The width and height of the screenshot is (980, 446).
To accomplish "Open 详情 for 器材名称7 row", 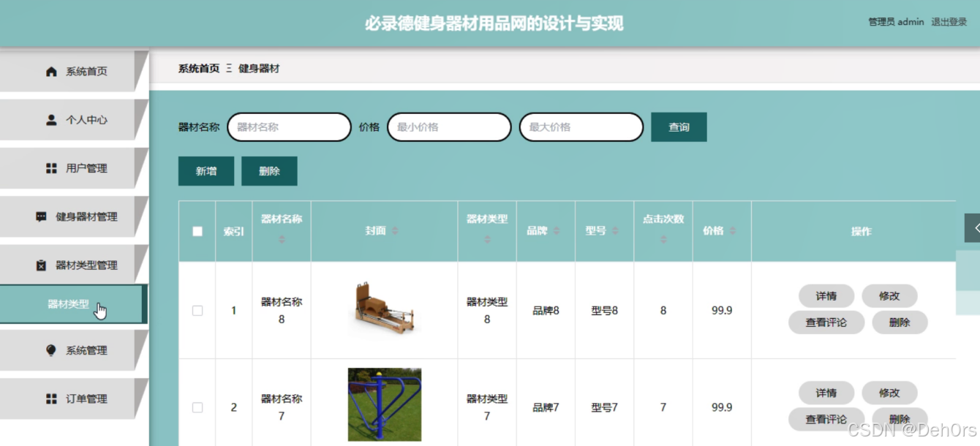I will (826, 393).
